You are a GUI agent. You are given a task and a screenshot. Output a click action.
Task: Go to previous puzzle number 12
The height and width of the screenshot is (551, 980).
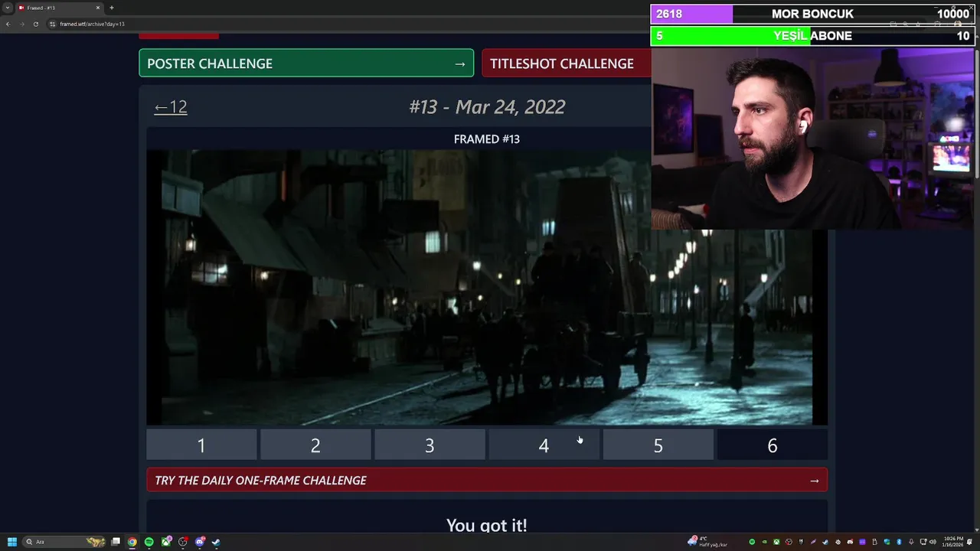[170, 107]
